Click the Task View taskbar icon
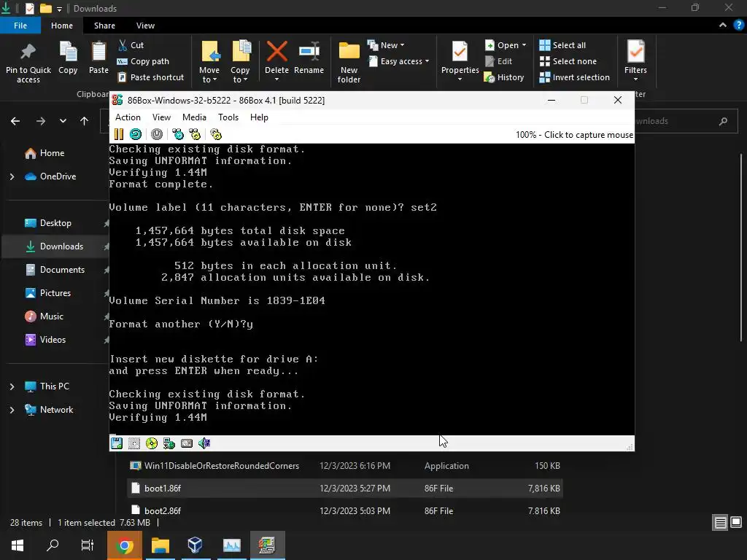747x560 pixels. click(x=88, y=545)
